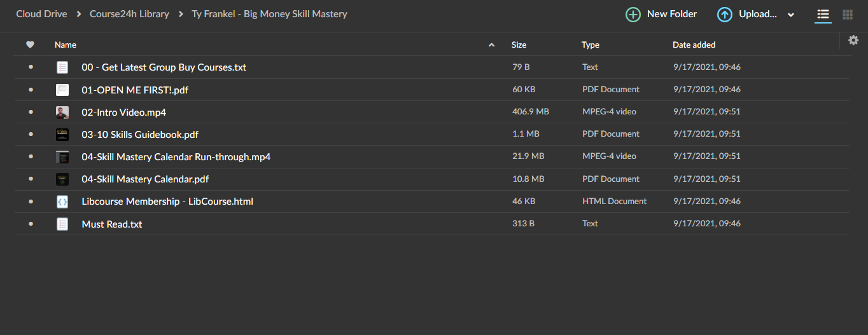This screenshot has width=868, height=335.
Task: Click the 02-Intro Video thumbnail
Action: point(62,113)
